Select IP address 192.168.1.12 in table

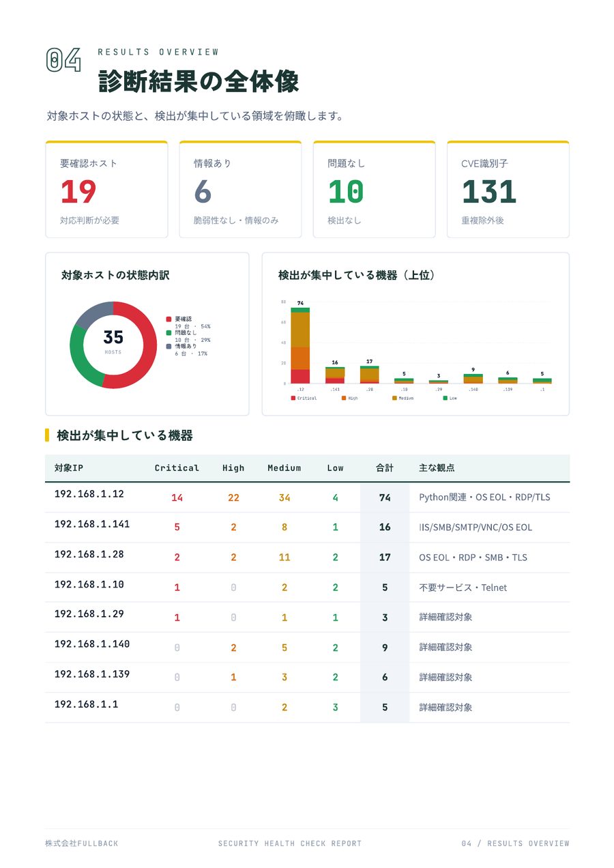coord(89,494)
